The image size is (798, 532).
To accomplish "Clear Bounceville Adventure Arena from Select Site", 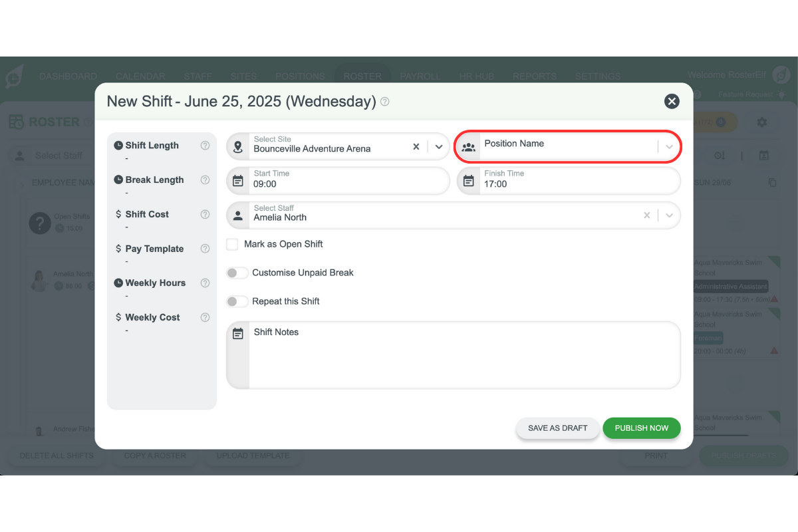I will point(416,146).
